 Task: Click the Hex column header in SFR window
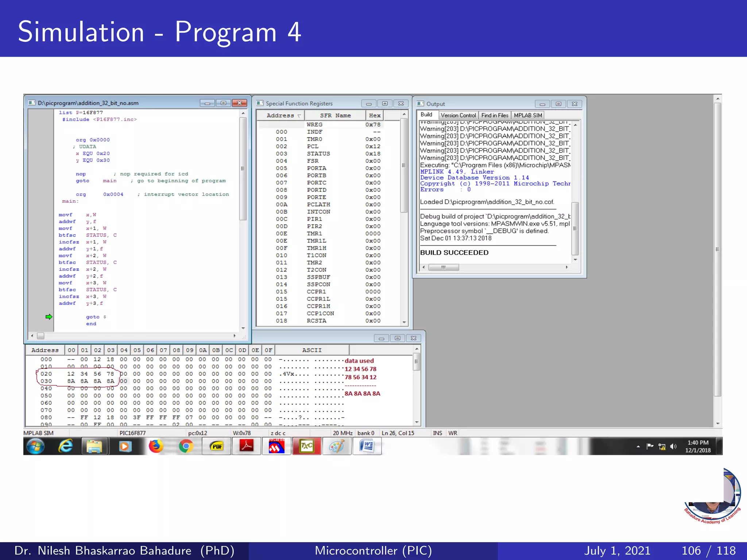coord(375,115)
